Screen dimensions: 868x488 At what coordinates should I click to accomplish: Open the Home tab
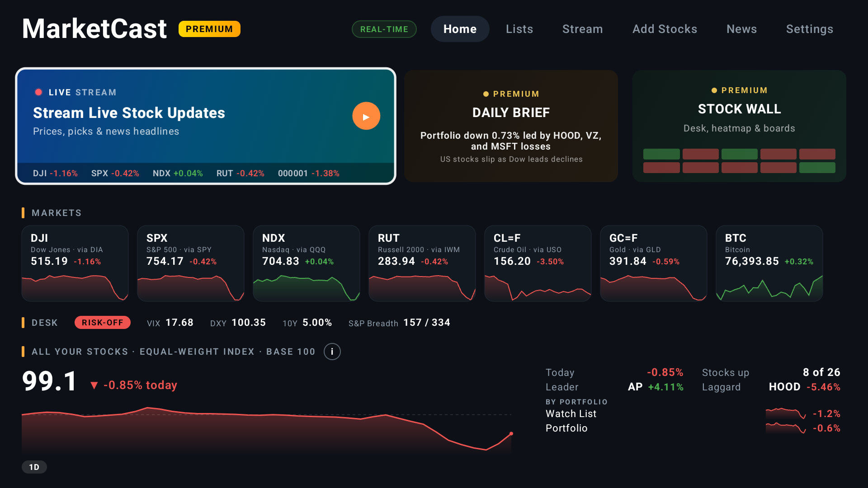(x=460, y=29)
